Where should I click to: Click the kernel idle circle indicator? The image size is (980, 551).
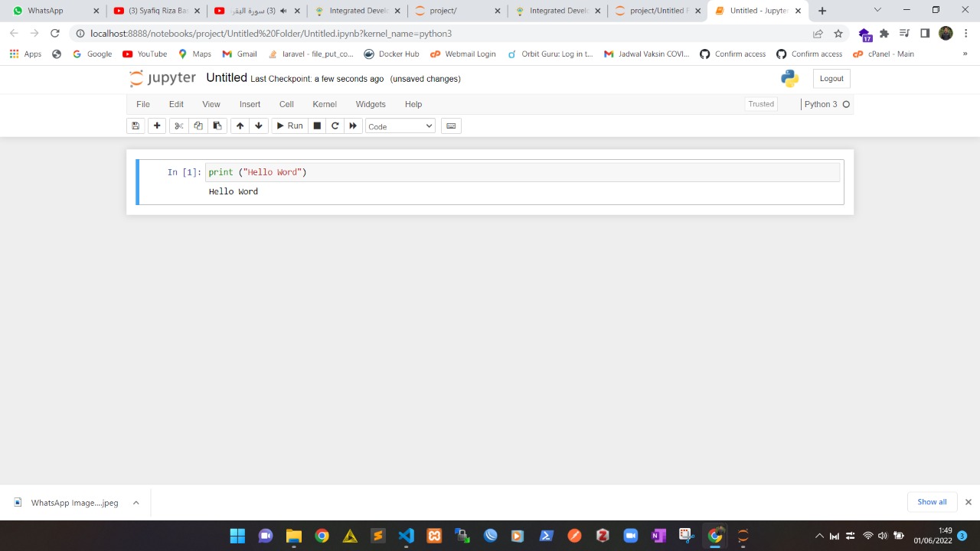click(x=846, y=104)
